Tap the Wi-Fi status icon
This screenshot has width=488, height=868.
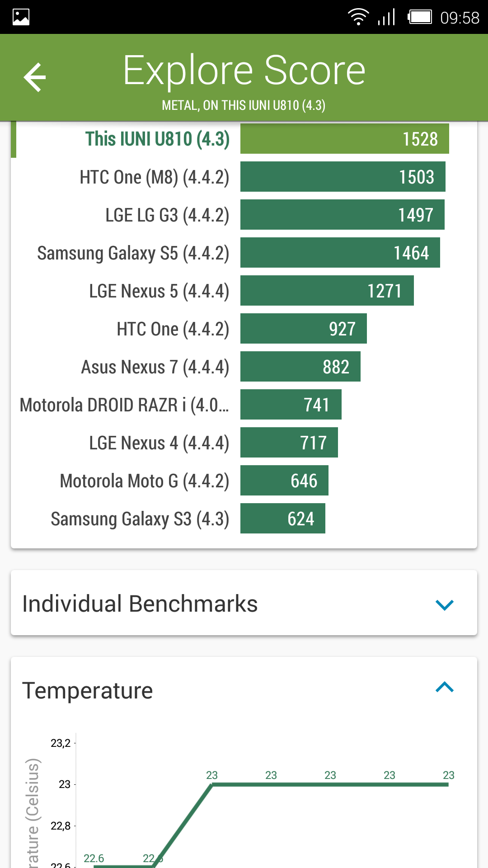358,17
